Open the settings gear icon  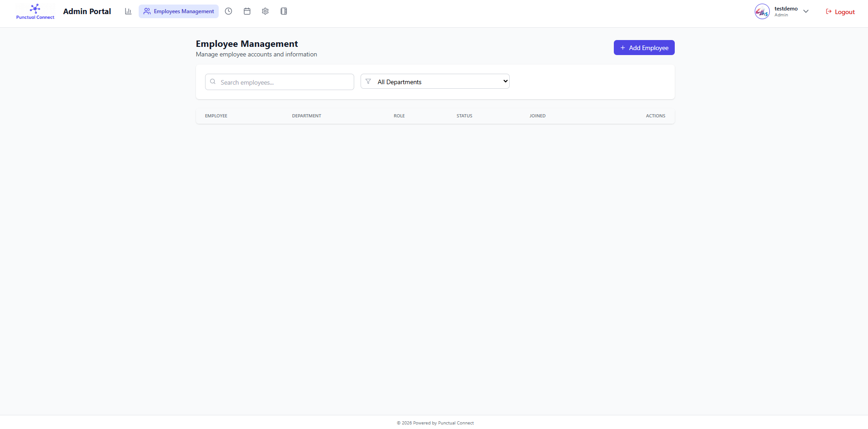point(265,11)
